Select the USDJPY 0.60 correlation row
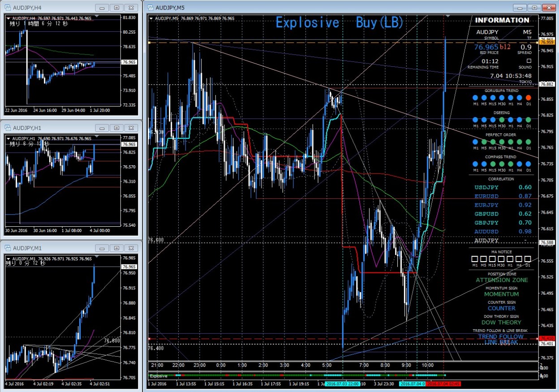Image resolution: width=559 pixels, height=392 pixels. tap(503, 187)
